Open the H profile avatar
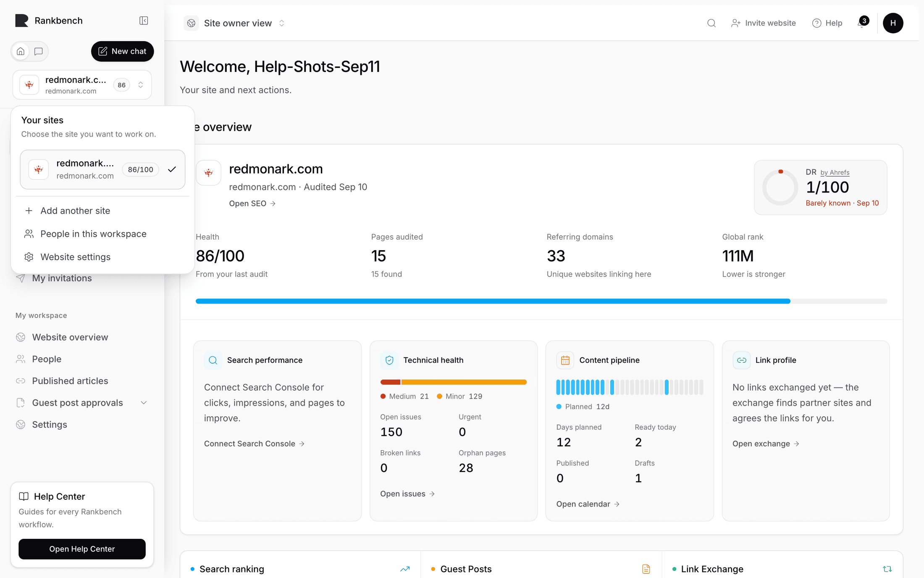This screenshot has height=578, width=924. pyautogui.click(x=893, y=23)
